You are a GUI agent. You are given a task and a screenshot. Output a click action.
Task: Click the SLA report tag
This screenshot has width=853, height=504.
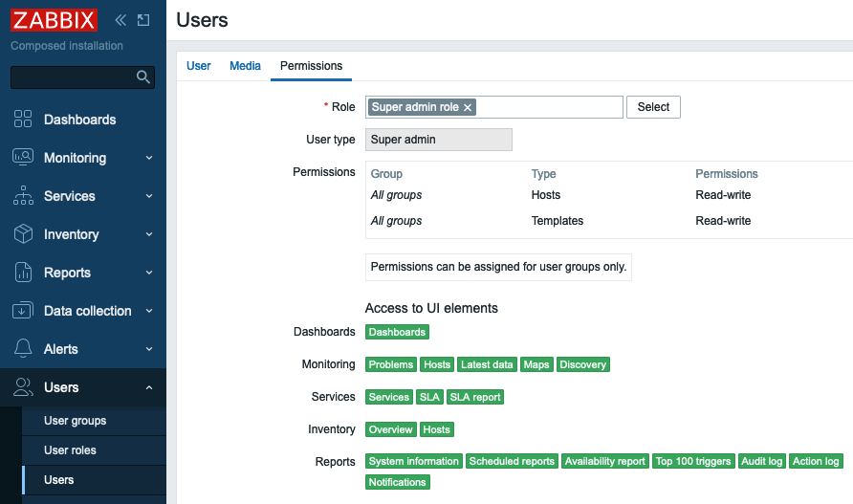pyautogui.click(x=475, y=397)
